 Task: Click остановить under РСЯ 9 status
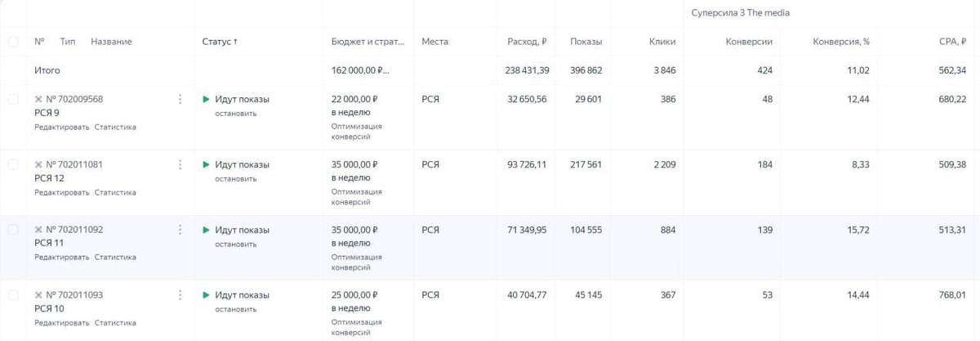coord(236,114)
